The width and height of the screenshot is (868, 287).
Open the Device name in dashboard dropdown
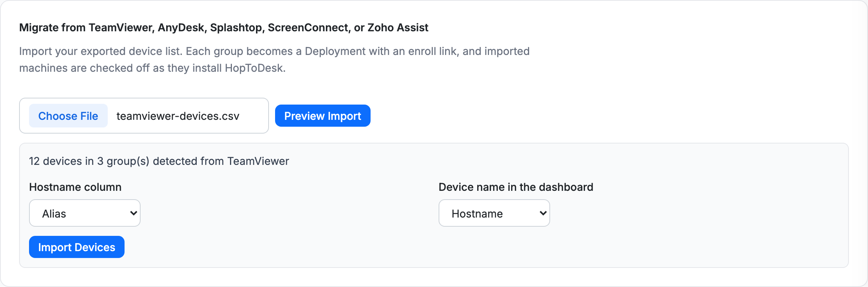(x=494, y=213)
